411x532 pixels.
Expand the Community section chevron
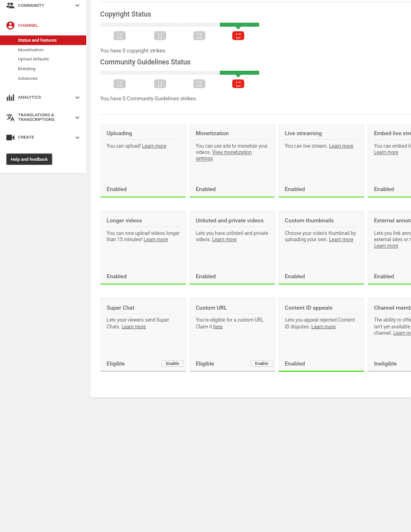(78, 6)
